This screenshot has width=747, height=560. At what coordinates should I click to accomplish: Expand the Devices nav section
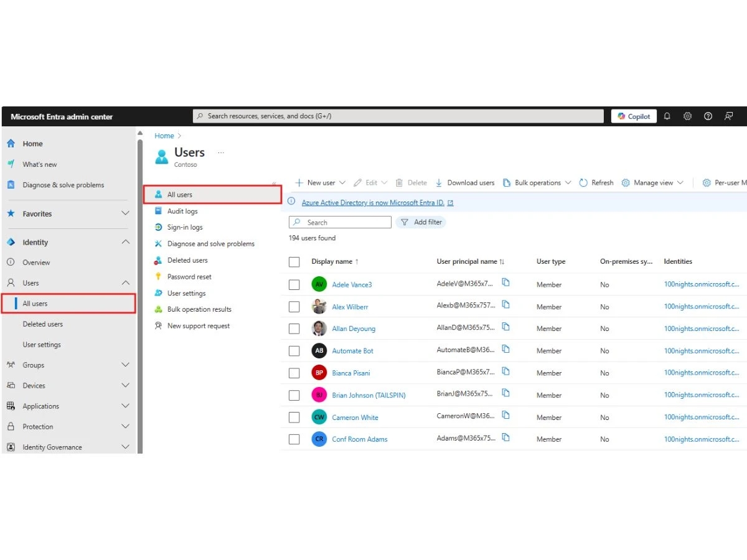(x=125, y=385)
